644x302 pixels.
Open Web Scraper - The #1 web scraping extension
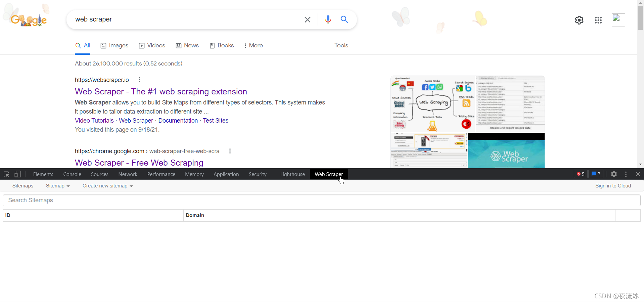coord(161,91)
